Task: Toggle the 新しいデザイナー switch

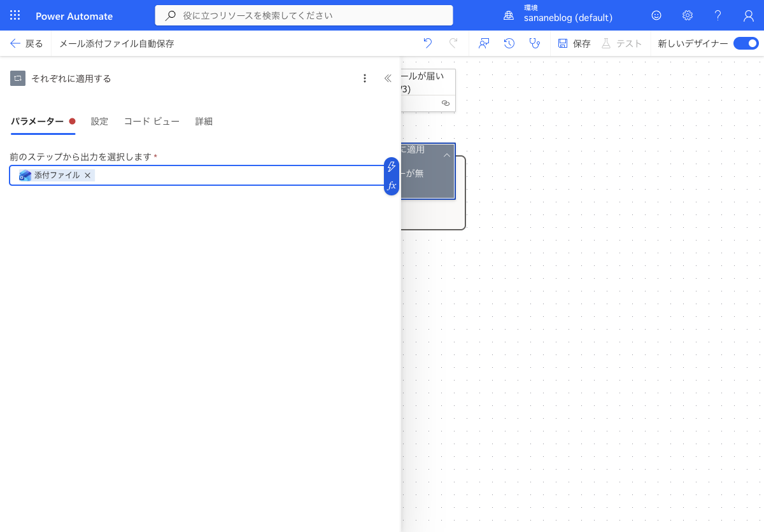Action: 746,43
